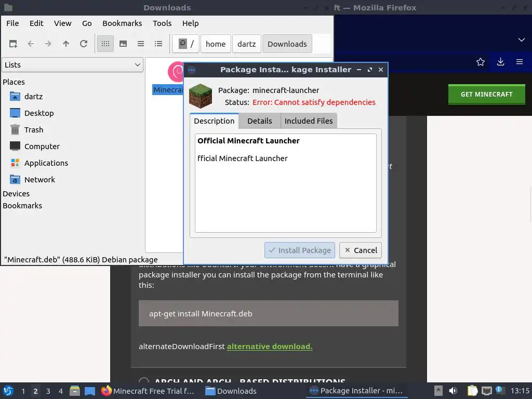Expand the Firefox tab list chevron

point(522,39)
